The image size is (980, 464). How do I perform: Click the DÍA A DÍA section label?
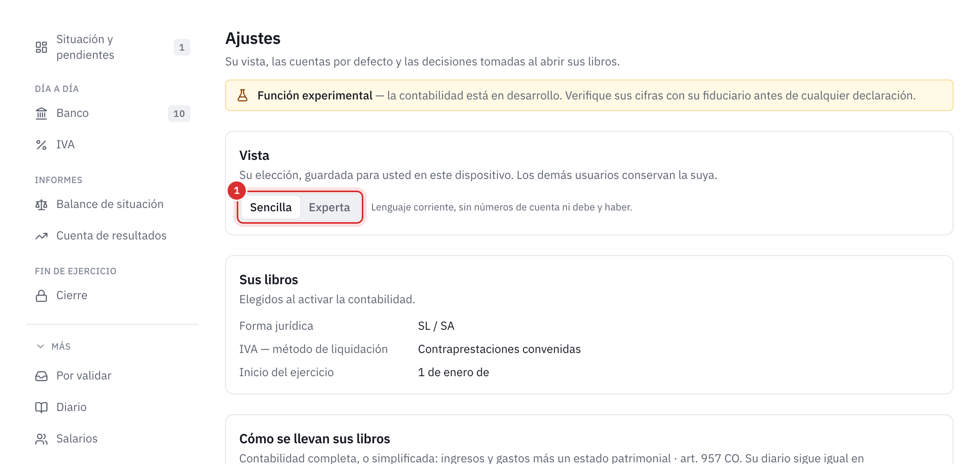[57, 89]
